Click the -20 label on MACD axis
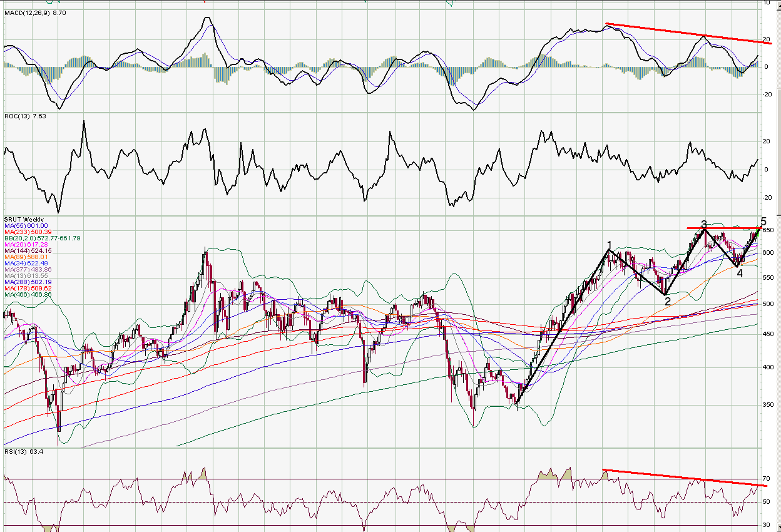The image size is (781, 532). tap(767, 94)
